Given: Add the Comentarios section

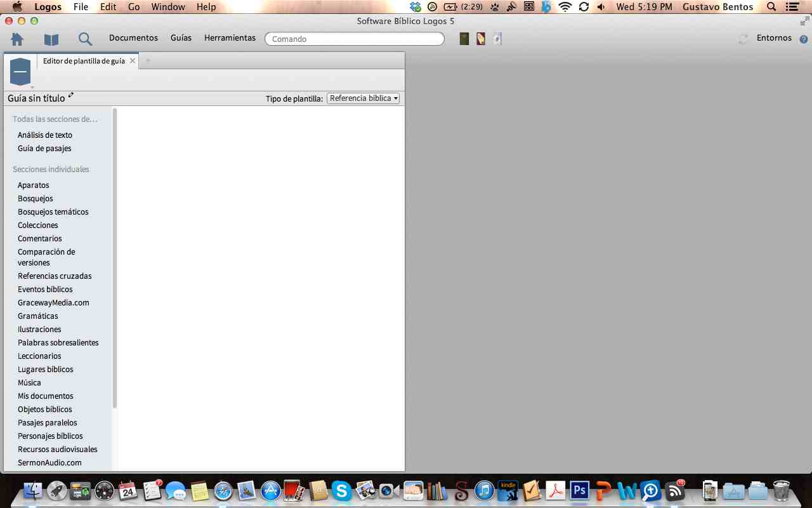Looking at the screenshot, I should (40, 239).
